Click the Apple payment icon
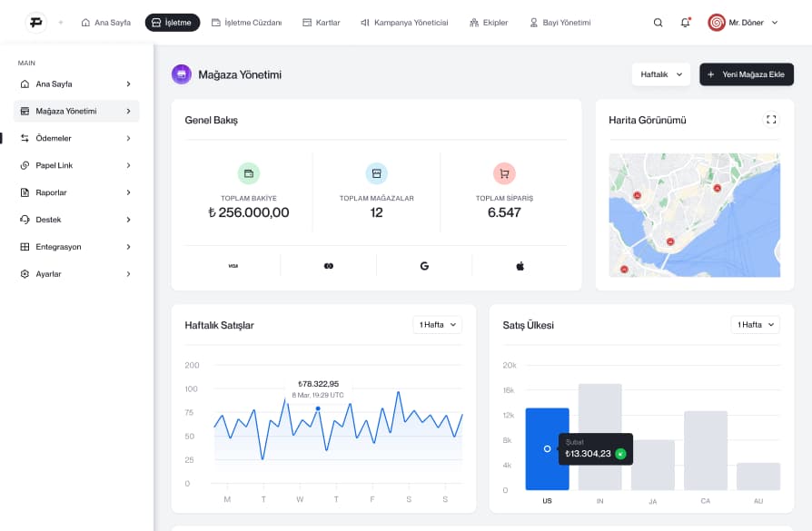Image resolution: width=812 pixels, height=531 pixels. pyautogui.click(x=520, y=266)
